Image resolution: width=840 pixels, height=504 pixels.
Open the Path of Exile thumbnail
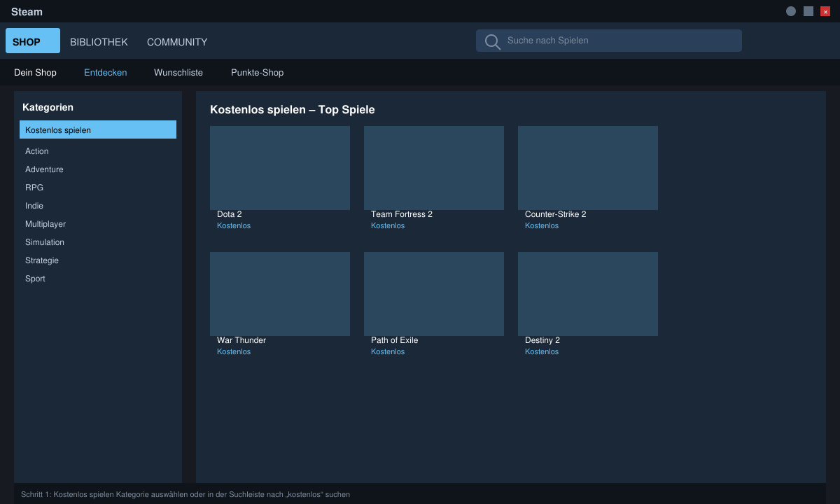434,294
